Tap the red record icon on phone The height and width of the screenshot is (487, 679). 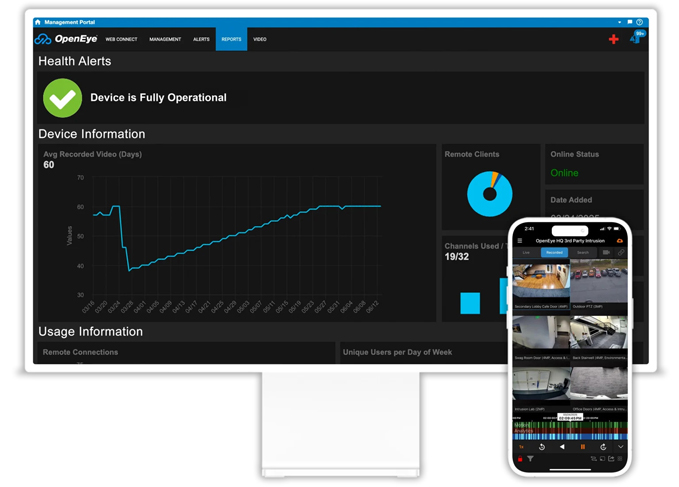point(520,459)
